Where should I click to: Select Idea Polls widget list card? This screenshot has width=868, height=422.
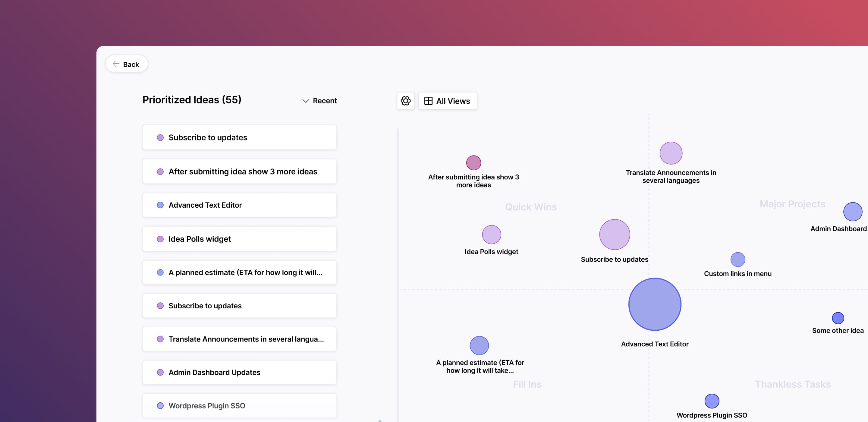(x=239, y=239)
